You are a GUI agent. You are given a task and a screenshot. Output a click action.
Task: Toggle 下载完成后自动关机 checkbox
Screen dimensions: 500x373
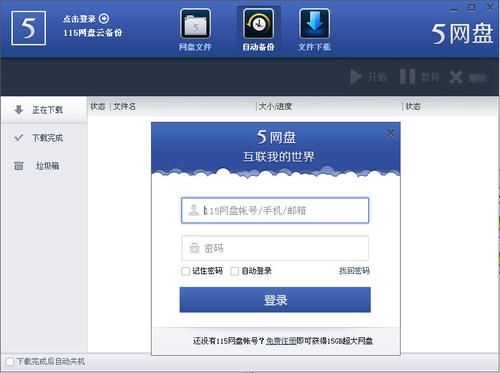click(x=10, y=361)
